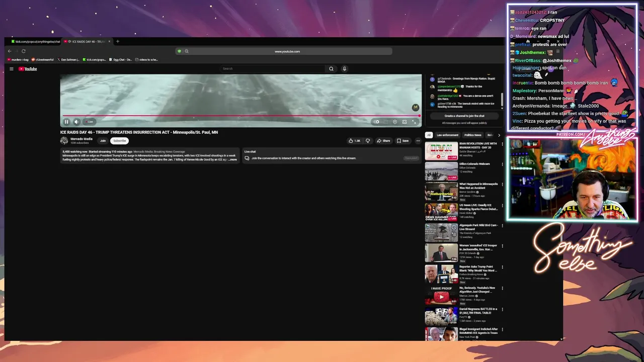This screenshot has width=644, height=362.
Task: Open options for Algonquin Park video
Action: [x=502, y=226]
